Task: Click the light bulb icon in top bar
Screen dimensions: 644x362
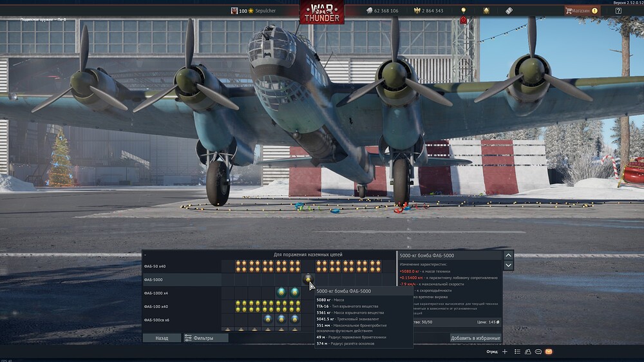Action: (x=463, y=10)
